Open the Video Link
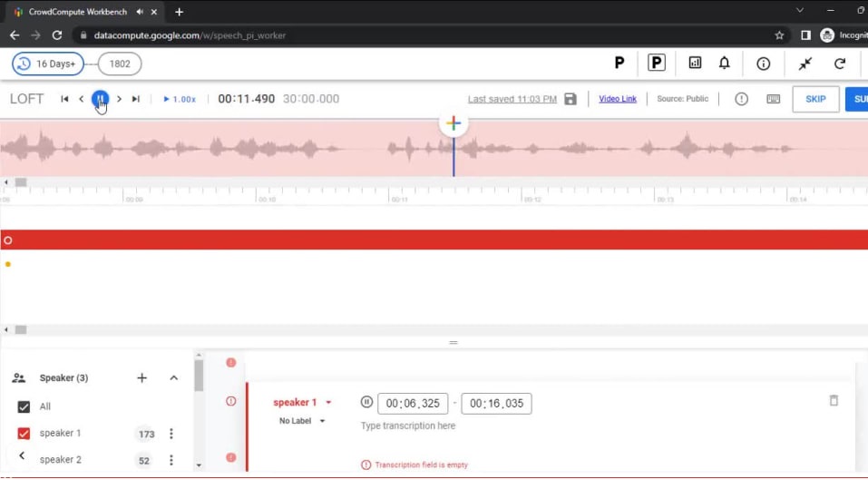The width and height of the screenshot is (868, 489). pyautogui.click(x=618, y=99)
